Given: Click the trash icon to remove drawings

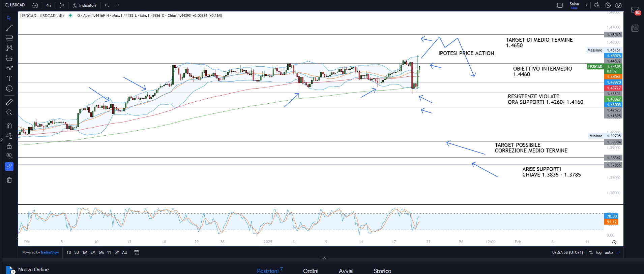Looking at the screenshot, I should [9, 180].
